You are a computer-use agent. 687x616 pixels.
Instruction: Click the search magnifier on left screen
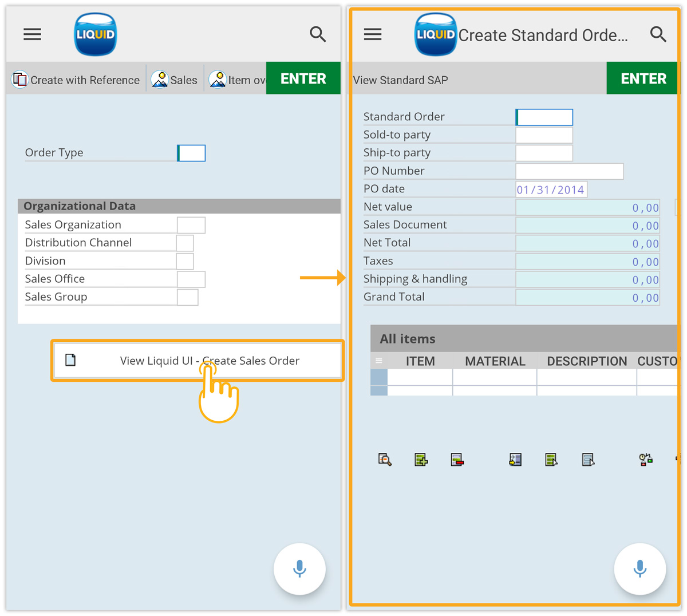click(x=318, y=34)
